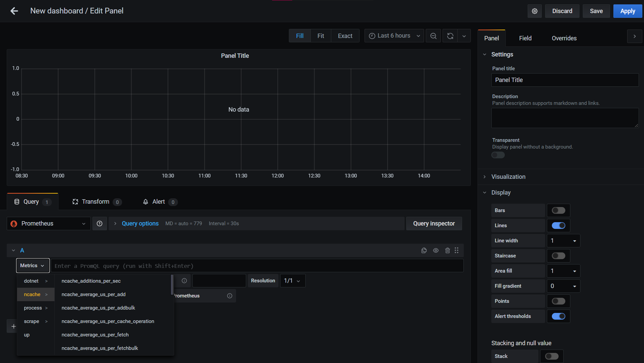Open the datasource help icon next to Prometheus

point(100,224)
